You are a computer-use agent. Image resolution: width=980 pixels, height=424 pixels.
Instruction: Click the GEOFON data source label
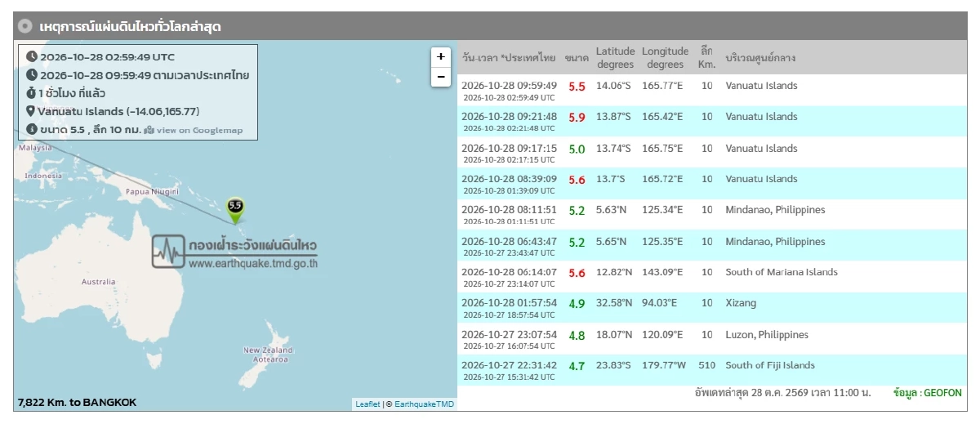point(928,393)
